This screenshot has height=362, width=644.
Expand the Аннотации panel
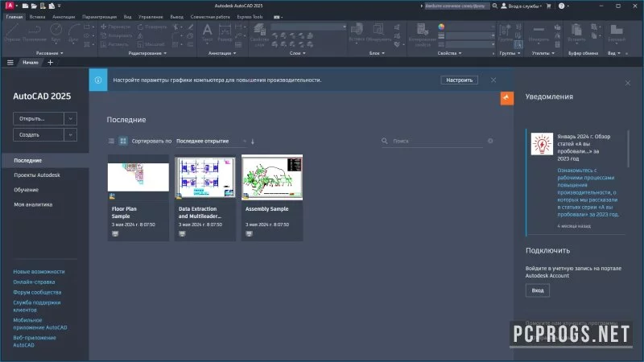[x=222, y=53]
